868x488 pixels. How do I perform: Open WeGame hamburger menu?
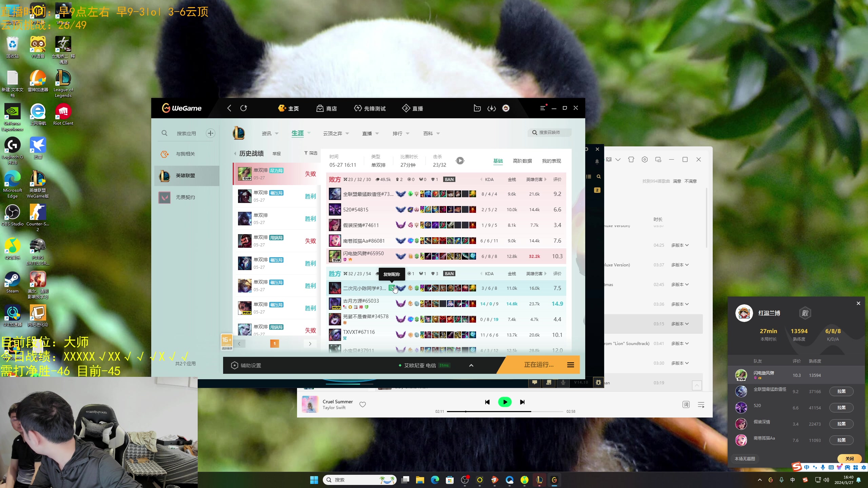[x=543, y=108]
